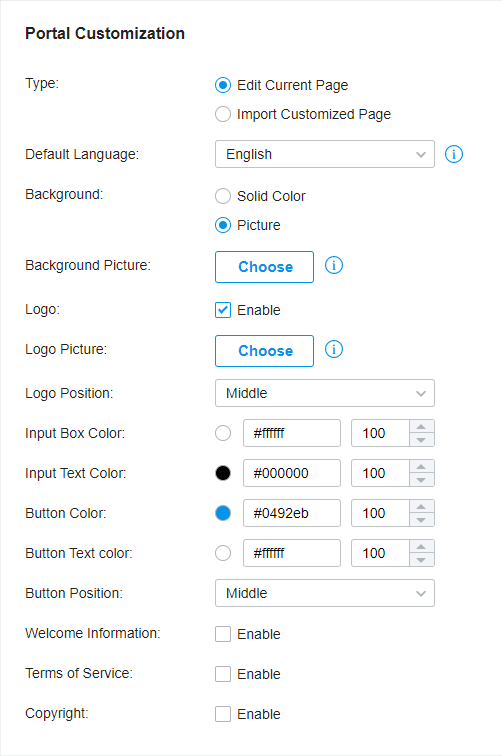This screenshot has height=756, width=502.
Task: Decrease Button Text color opacity with down arrow
Action: 421,560
